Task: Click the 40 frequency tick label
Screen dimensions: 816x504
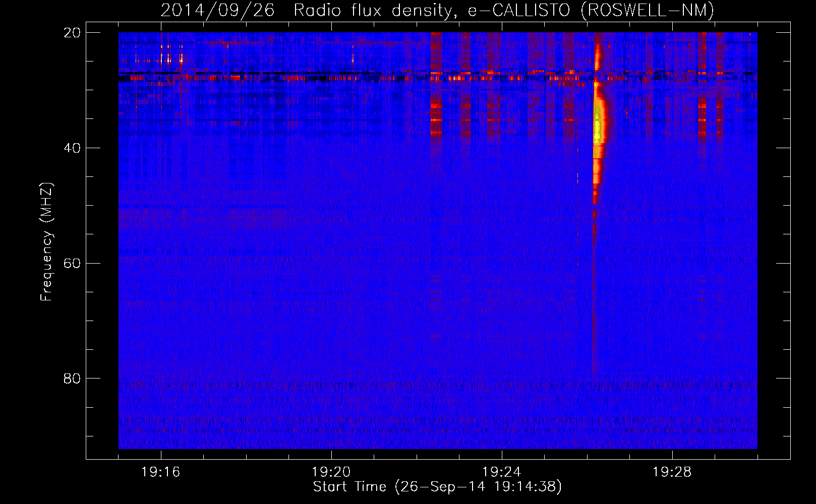Action: pyautogui.click(x=72, y=148)
